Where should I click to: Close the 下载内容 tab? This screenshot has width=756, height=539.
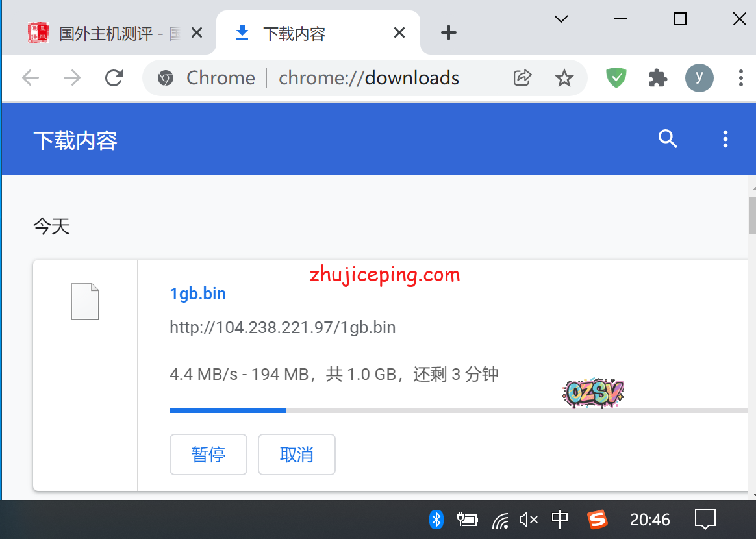click(399, 32)
